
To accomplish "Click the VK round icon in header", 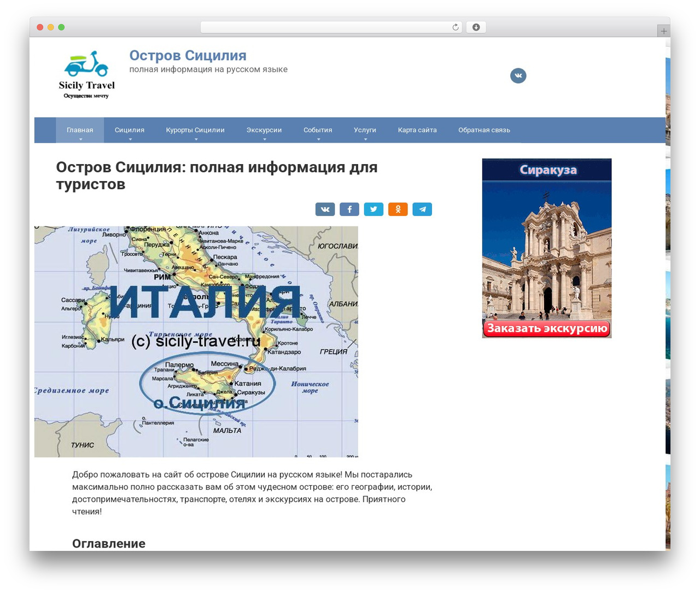I will click(518, 75).
